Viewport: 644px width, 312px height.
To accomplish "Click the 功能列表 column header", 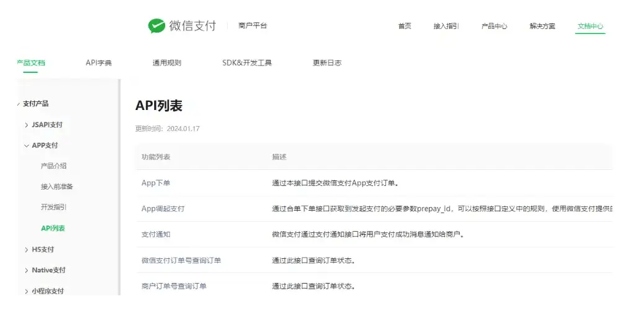I will click(x=156, y=157).
